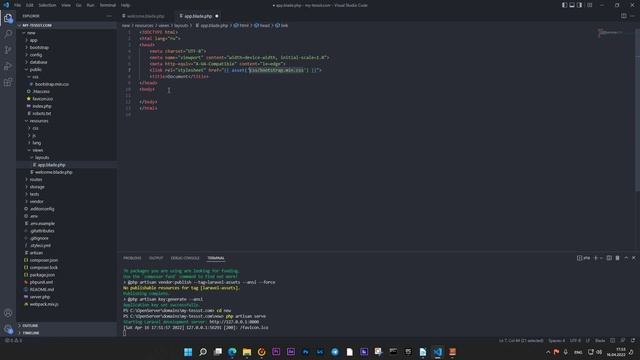
Task: Click VS Code icon on taskbar
Action: [x=438, y=352]
